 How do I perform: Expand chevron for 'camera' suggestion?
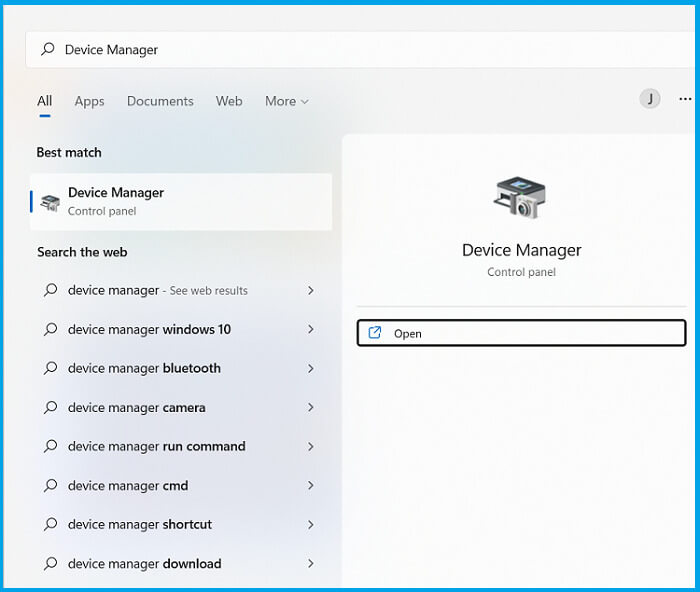pos(311,408)
